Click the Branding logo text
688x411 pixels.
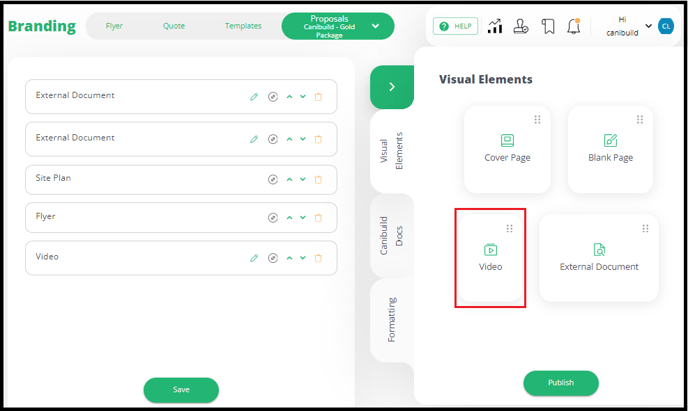point(42,26)
